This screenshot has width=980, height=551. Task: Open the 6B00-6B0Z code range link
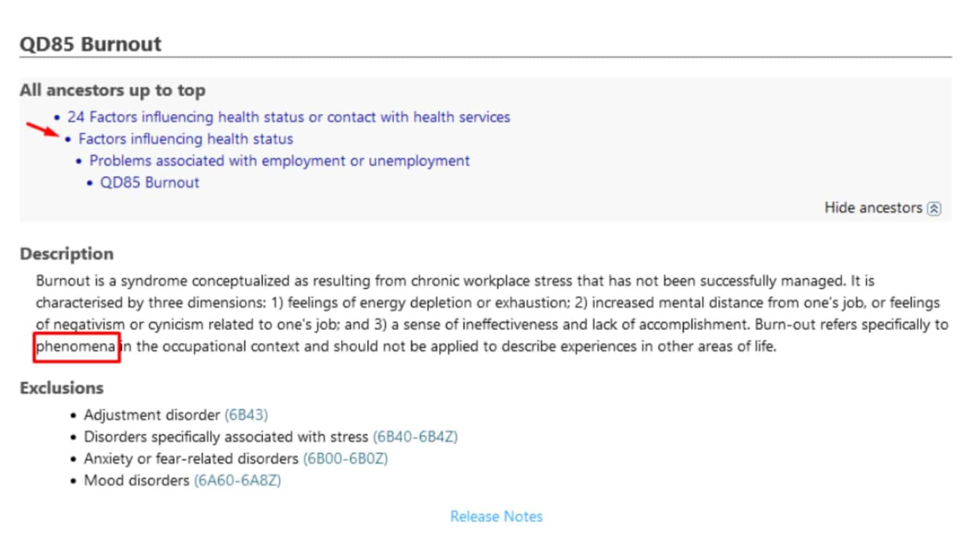coord(346,459)
